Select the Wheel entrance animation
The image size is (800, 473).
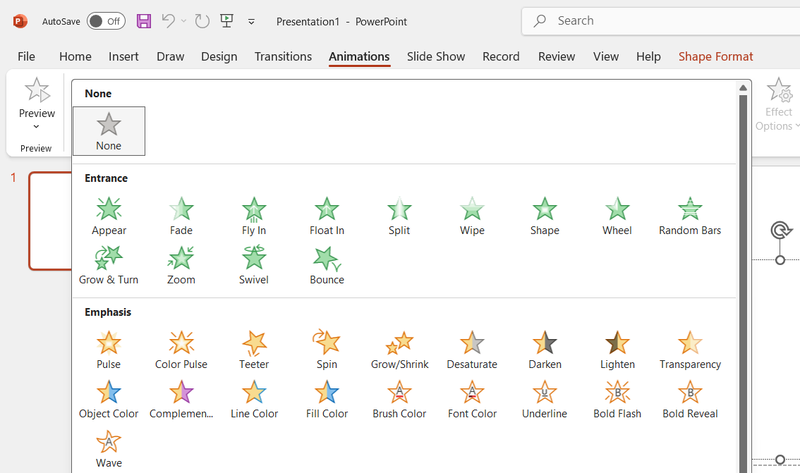click(617, 216)
